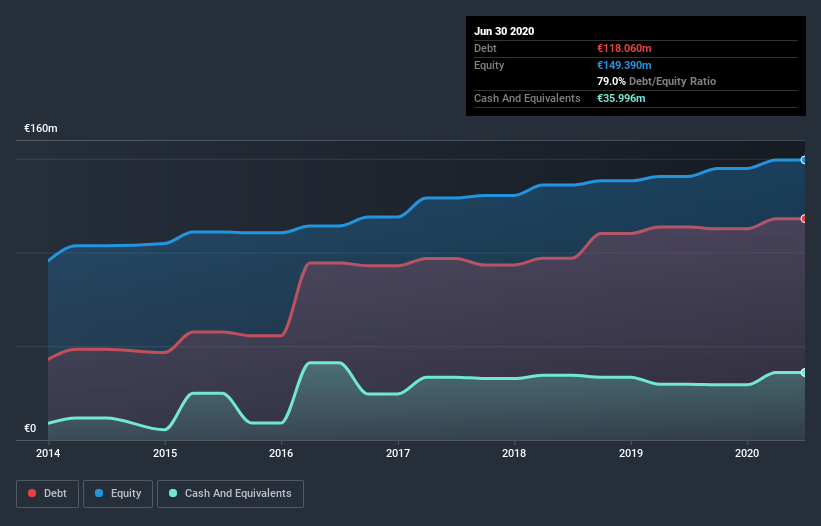Image resolution: width=821 pixels, height=526 pixels.
Task: Click the Equity label in tooltip
Action: (x=489, y=65)
